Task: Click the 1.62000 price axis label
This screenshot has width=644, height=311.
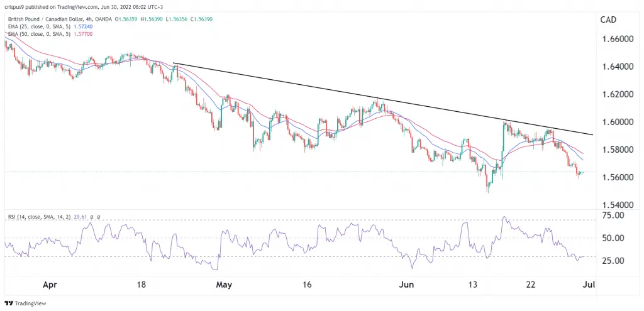Action: coord(618,94)
